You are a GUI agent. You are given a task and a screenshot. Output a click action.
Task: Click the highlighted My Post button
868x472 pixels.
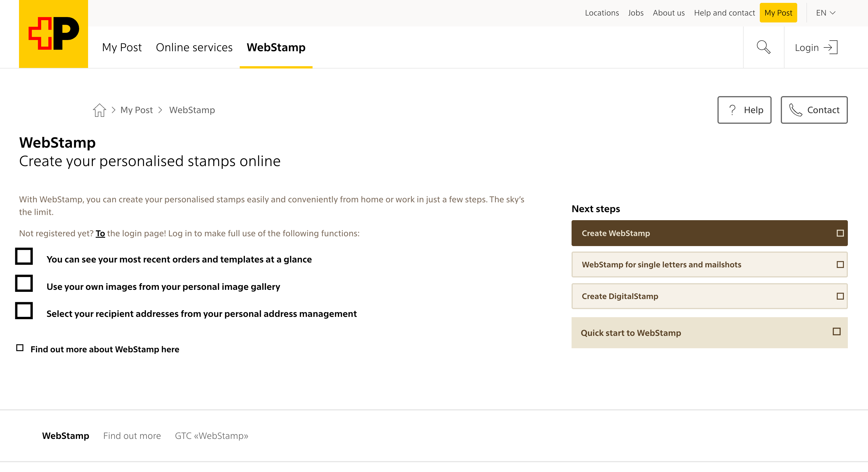pos(778,13)
